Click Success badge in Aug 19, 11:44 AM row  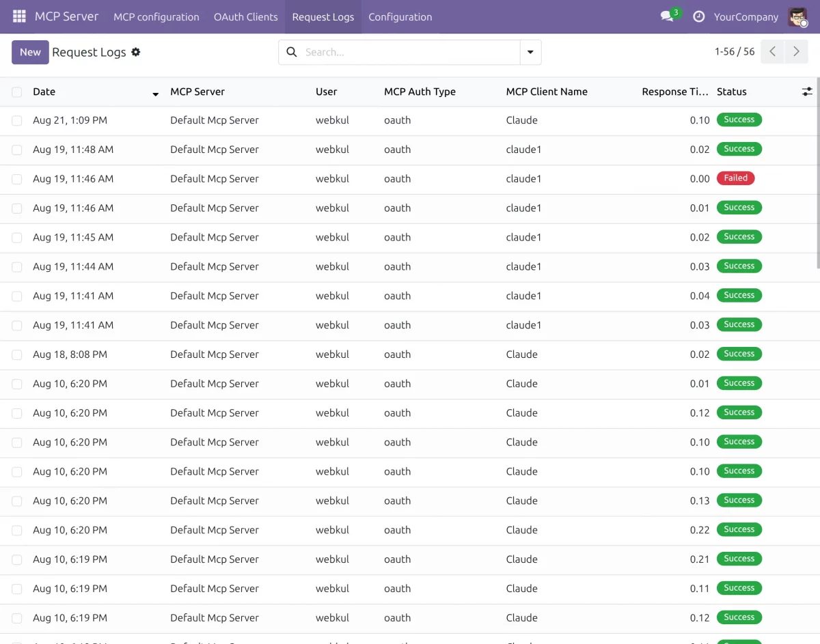click(739, 266)
